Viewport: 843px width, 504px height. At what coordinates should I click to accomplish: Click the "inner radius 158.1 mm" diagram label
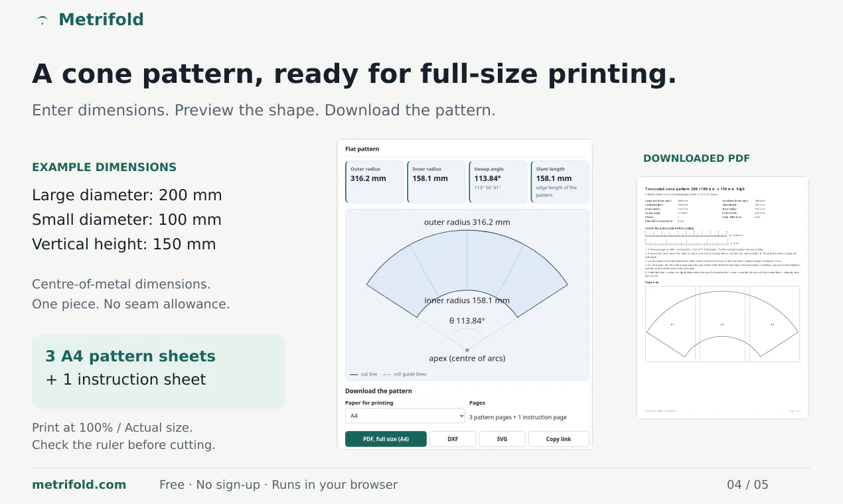pyautogui.click(x=467, y=300)
